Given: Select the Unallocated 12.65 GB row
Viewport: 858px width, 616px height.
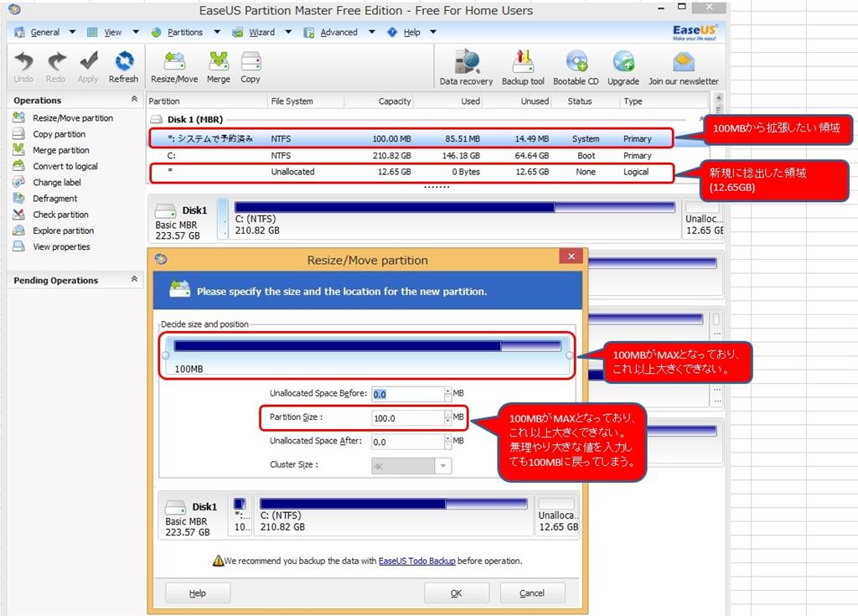Looking at the screenshot, I should 411,172.
